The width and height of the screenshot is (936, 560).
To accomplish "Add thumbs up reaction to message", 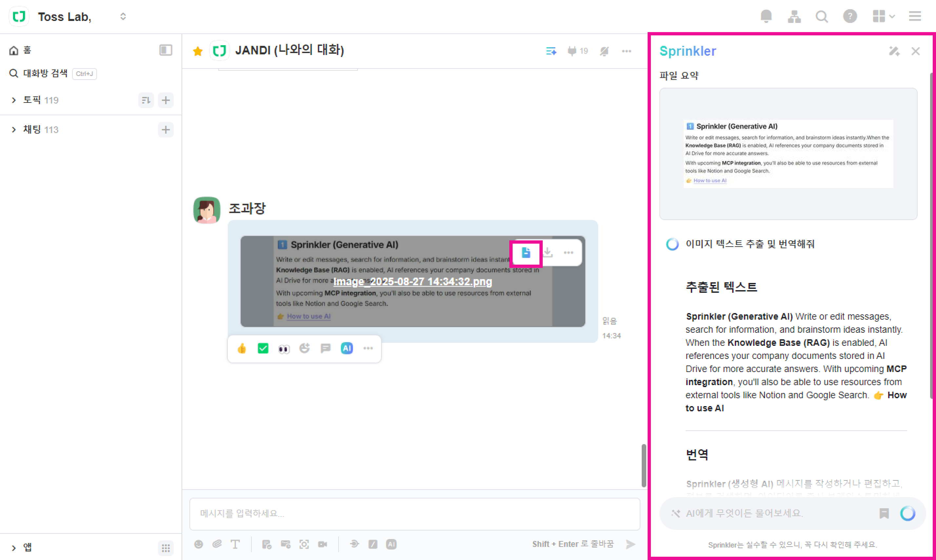I will [x=242, y=348].
